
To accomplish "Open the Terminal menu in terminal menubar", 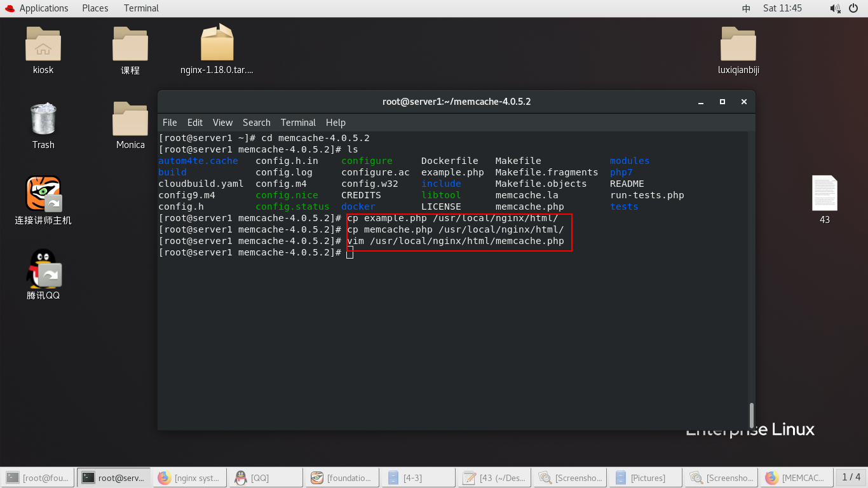I will coord(298,123).
